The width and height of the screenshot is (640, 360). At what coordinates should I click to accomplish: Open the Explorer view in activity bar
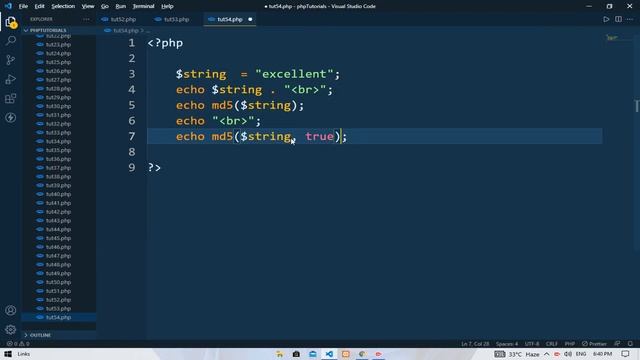[x=11, y=22]
